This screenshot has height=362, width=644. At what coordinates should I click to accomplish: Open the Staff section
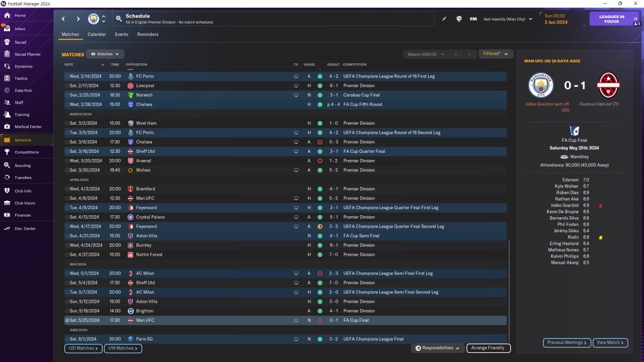coord(19,103)
